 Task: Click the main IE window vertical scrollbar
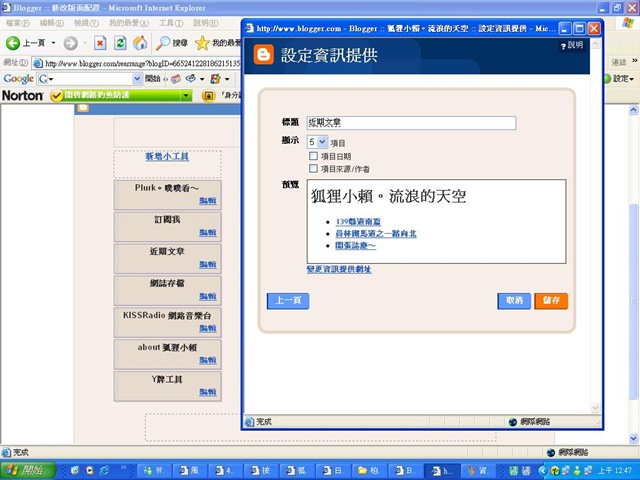(633, 274)
